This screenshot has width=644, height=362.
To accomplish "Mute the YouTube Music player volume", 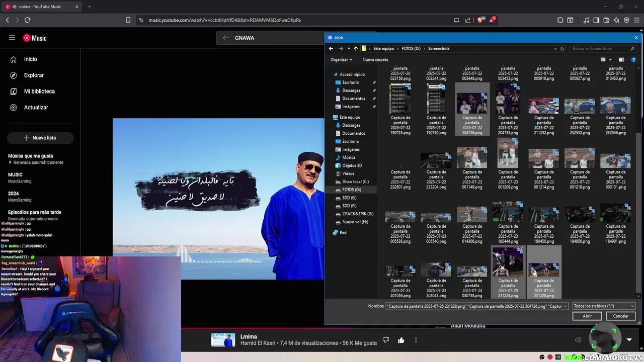I will point(578,340).
